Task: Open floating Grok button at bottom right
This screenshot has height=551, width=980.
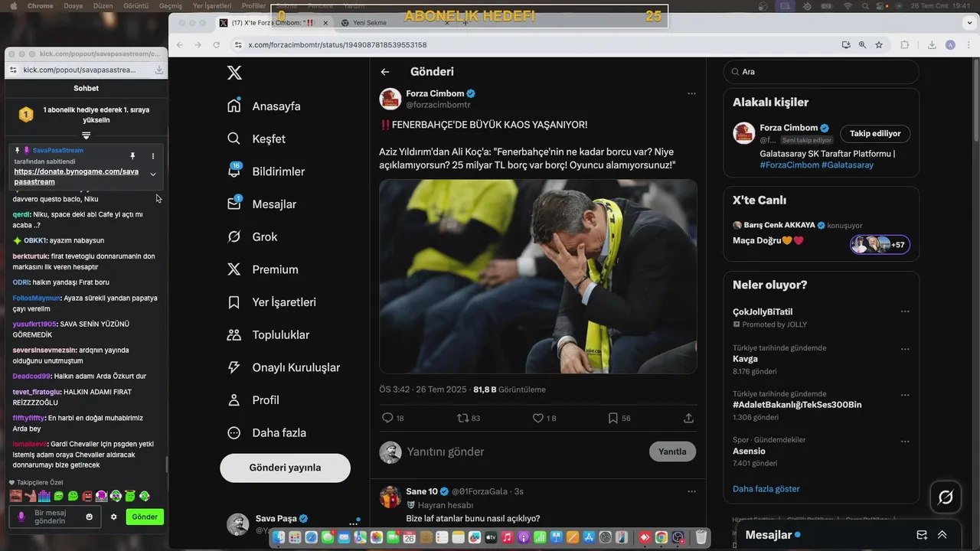Action: pyautogui.click(x=946, y=497)
